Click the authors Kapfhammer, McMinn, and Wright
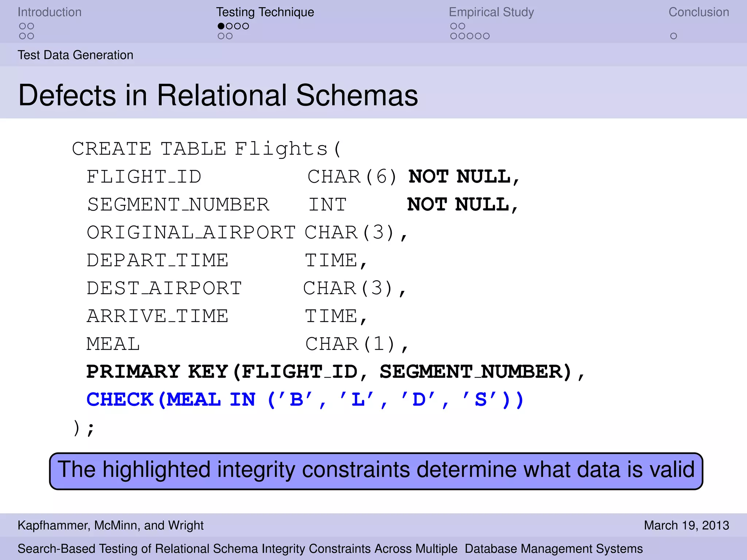The width and height of the screenshot is (747, 560). [x=111, y=525]
